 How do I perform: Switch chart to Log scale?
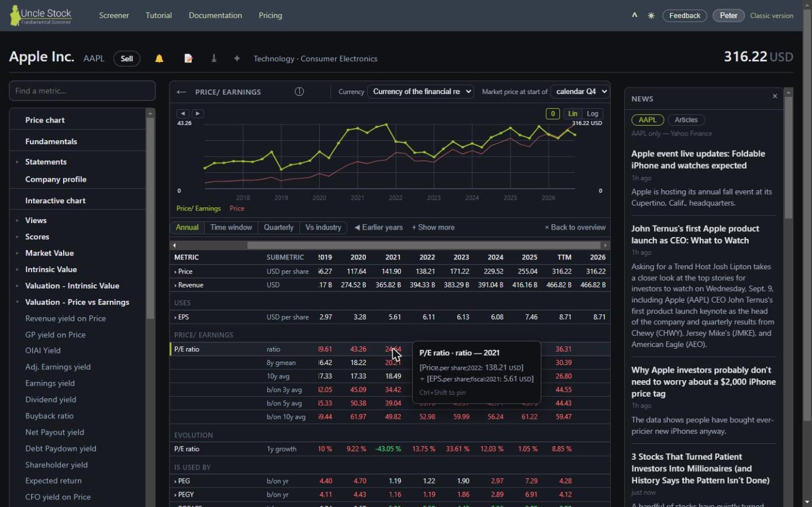tap(592, 114)
